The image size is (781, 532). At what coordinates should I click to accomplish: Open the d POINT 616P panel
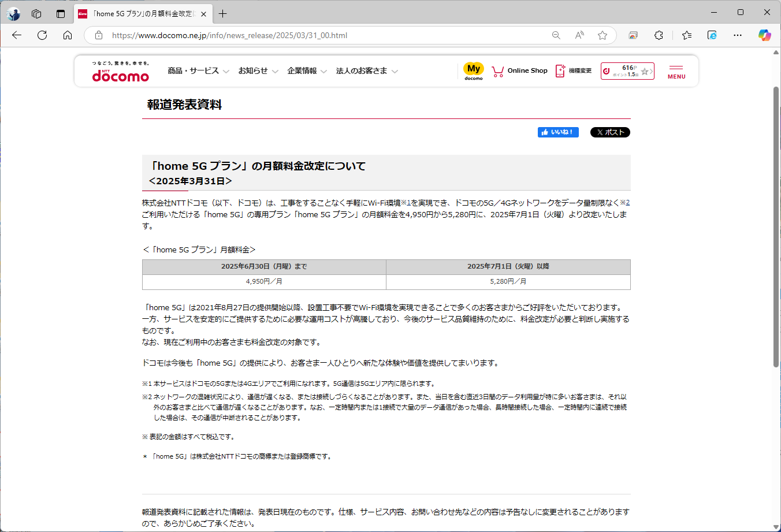tap(624, 70)
